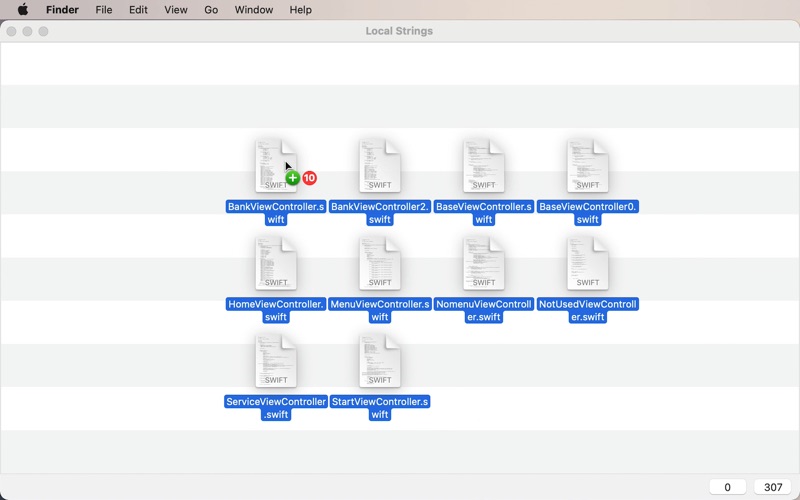This screenshot has height=500, width=800.
Task: Click the MenuViewController.swift filename label
Action: [380, 311]
